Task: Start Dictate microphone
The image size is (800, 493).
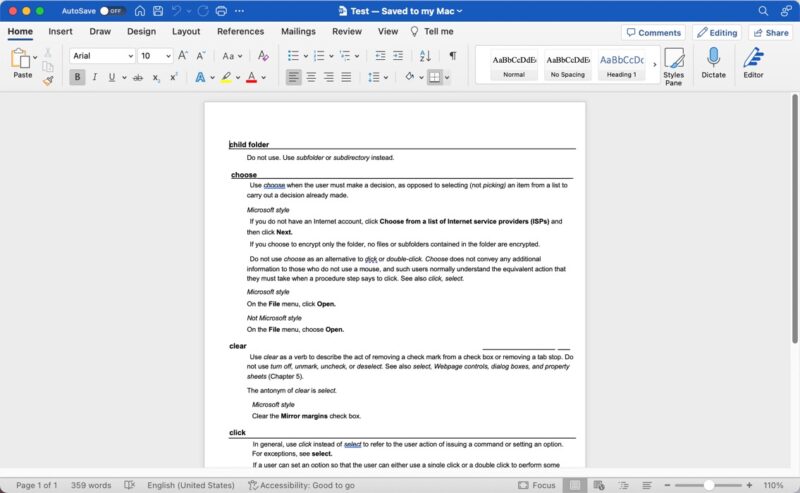Action: click(x=713, y=63)
